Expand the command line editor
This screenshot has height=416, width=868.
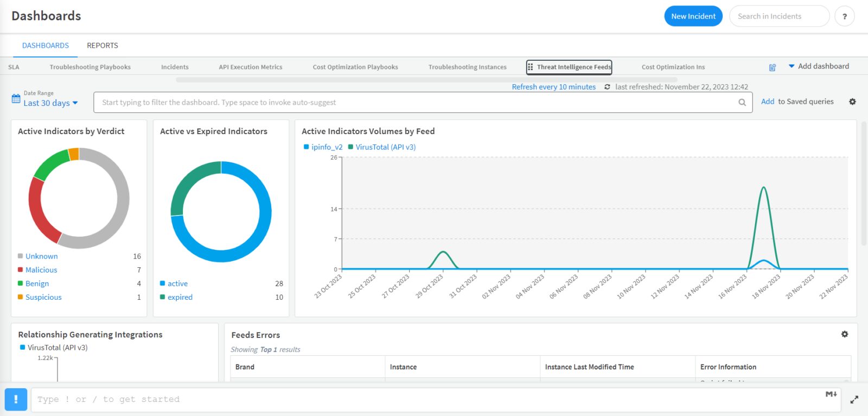(854, 400)
